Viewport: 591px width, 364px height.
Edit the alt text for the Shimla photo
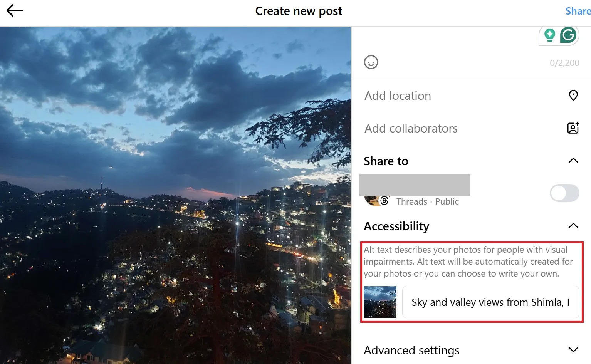(x=490, y=302)
